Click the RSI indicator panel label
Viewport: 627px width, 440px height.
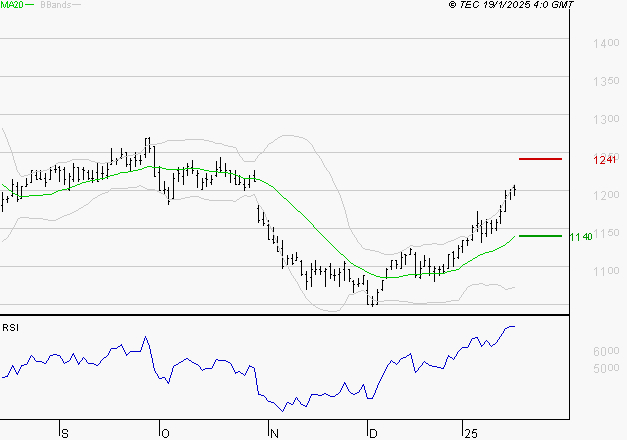coord(10,327)
